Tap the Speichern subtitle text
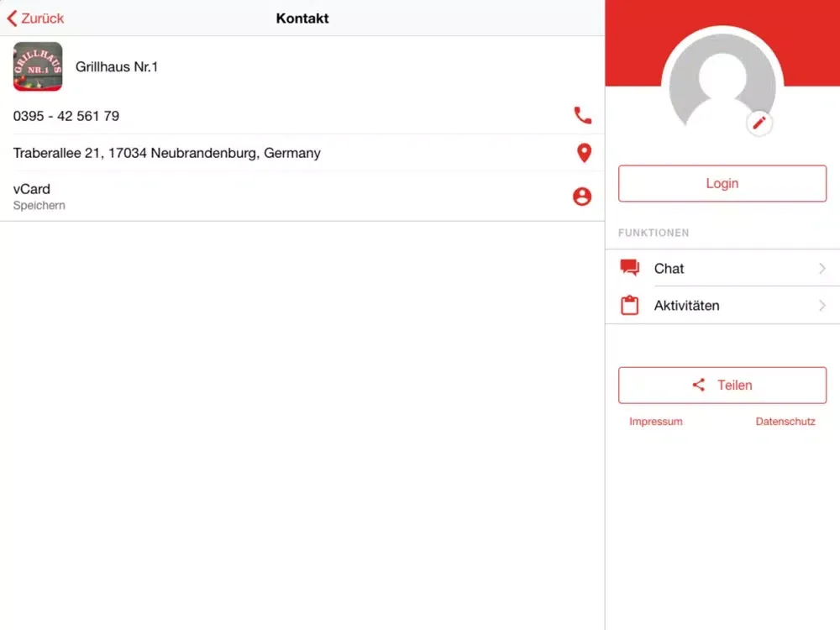840x630 pixels. pyautogui.click(x=39, y=205)
